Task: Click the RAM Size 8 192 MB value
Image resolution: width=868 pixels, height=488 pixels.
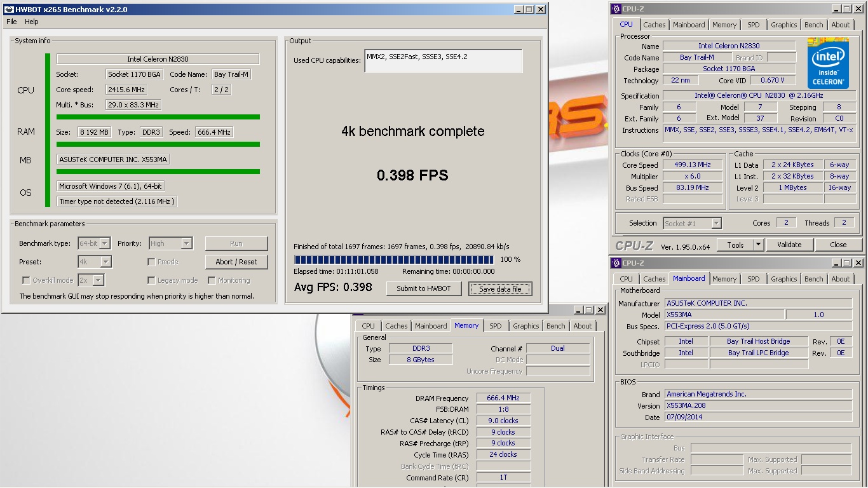Action: [x=95, y=132]
